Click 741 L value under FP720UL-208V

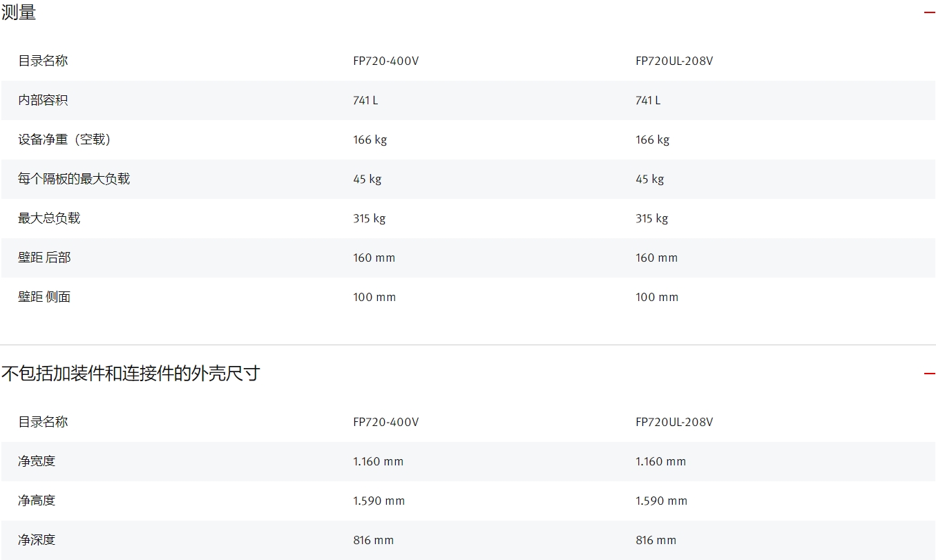[648, 100]
